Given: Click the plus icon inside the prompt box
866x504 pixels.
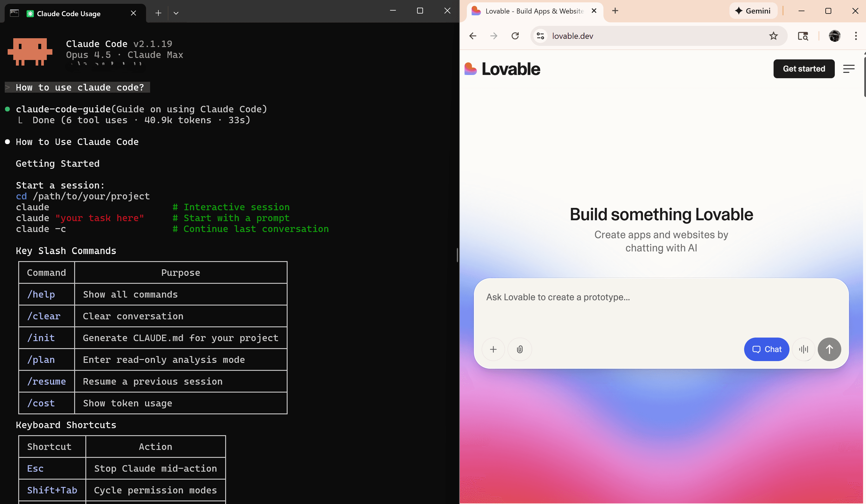Looking at the screenshot, I should [x=493, y=349].
